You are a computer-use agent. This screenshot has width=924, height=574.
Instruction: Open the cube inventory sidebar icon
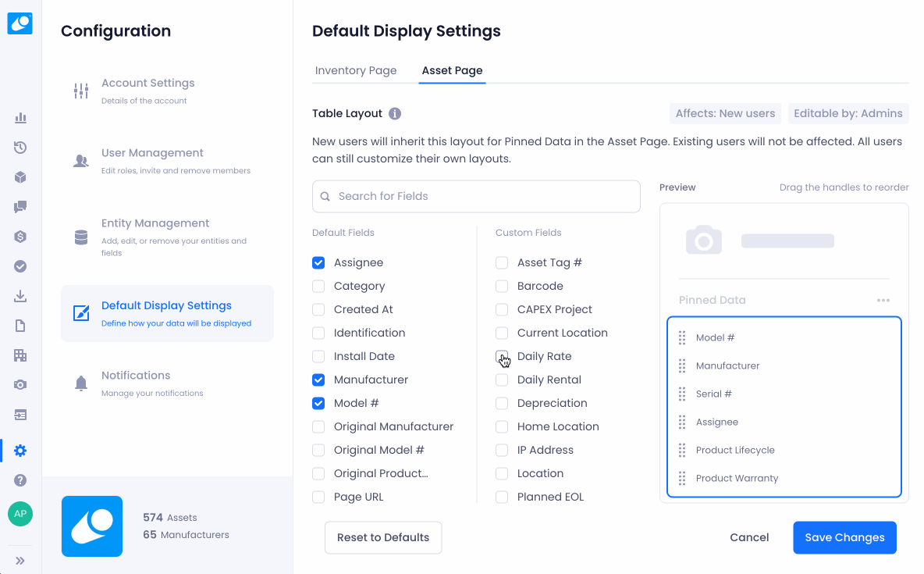[20, 177]
